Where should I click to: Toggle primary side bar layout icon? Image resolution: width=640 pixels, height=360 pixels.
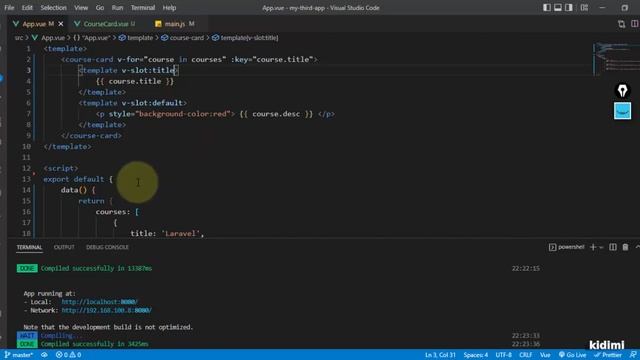[x=547, y=8]
